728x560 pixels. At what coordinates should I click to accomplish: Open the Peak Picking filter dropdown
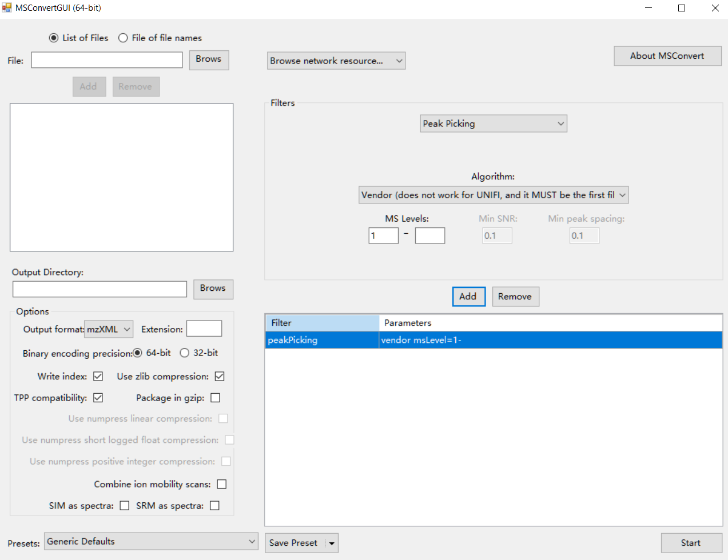point(494,123)
